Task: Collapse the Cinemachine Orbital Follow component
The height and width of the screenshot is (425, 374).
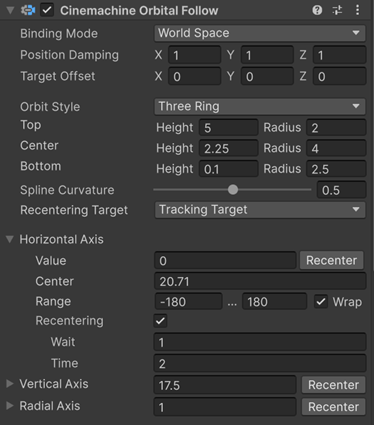Action: pyautogui.click(x=10, y=10)
